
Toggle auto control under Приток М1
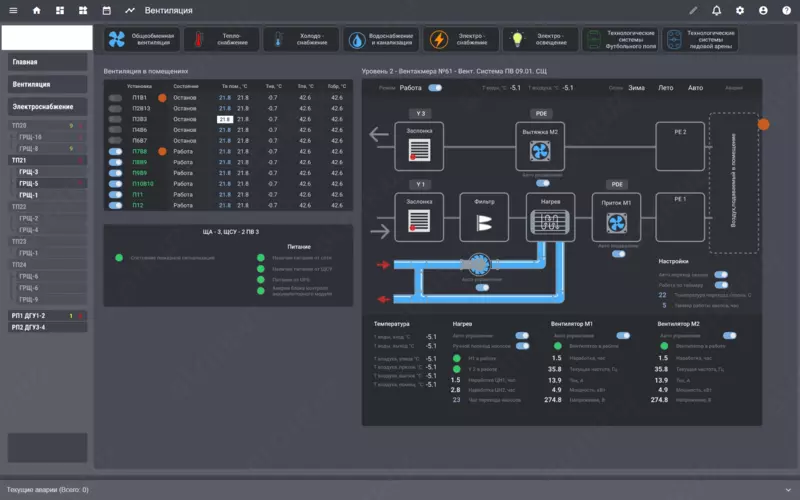pyautogui.click(x=618, y=254)
